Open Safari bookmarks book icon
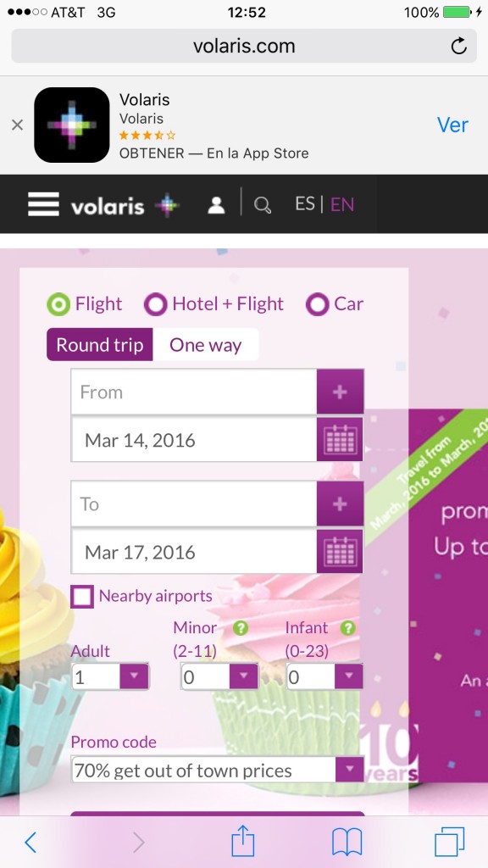Viewport: 488px width, 868px height. tap(347, 842)
